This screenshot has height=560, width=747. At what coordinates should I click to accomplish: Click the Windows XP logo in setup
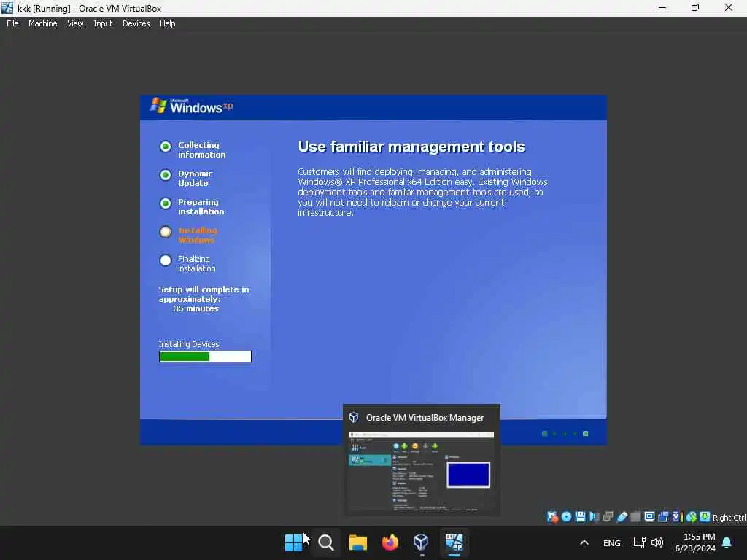[x=192, y=106]
